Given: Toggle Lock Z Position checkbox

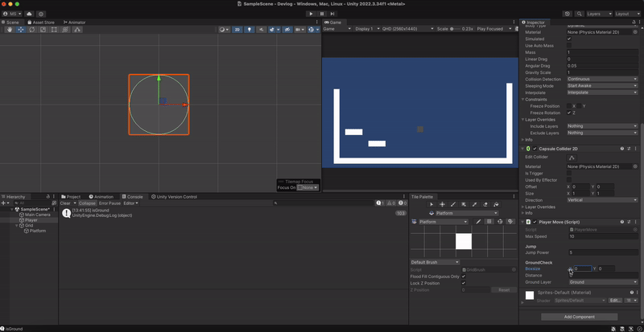Looking at the screenshot, I should 464,283.
